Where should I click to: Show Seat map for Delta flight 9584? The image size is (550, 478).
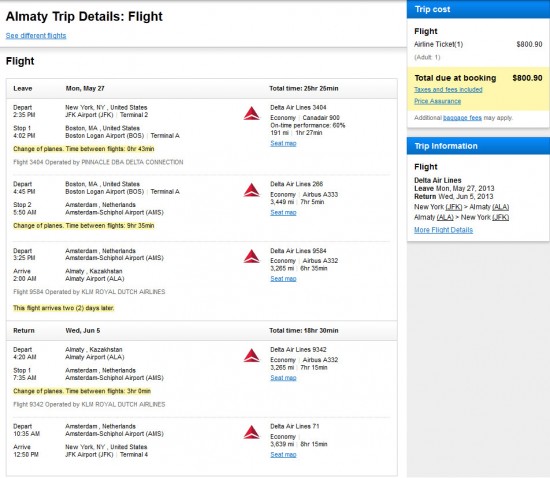point(283,278)
